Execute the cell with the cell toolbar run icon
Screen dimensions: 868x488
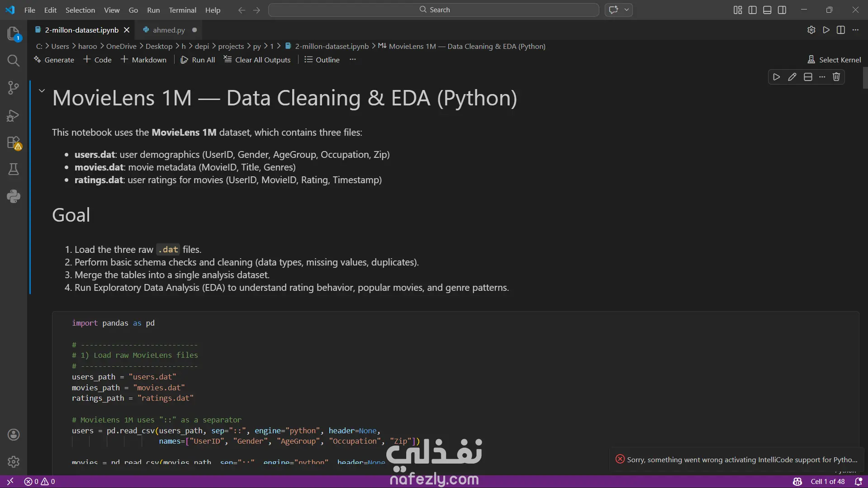point(777,77)
